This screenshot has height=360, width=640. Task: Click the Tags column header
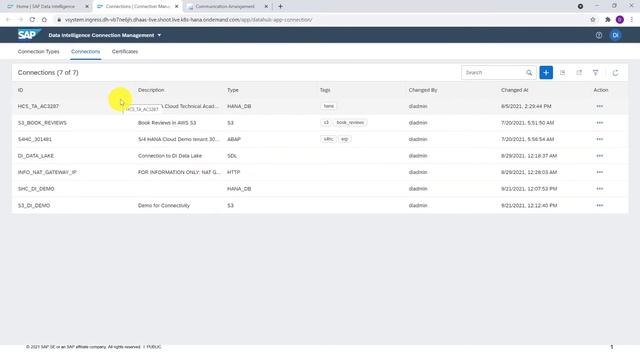pyautogui.click(x=325, y=90)
